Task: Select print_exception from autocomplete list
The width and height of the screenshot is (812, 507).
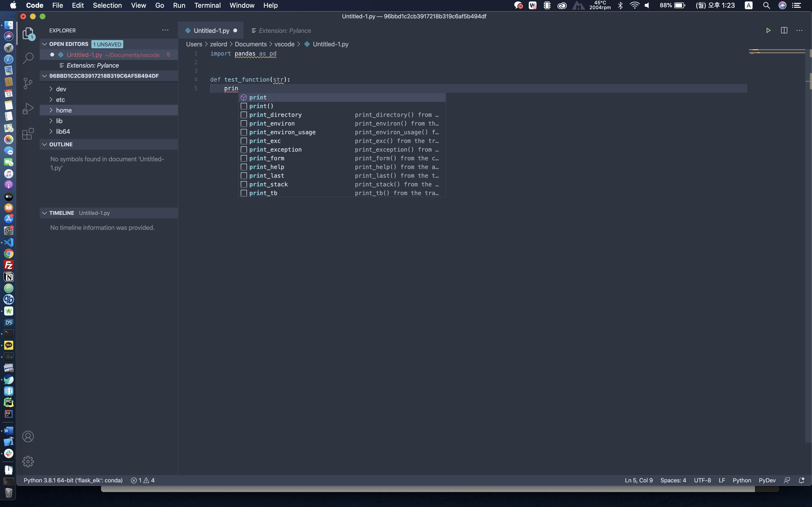Action: [x=275, y=149]
